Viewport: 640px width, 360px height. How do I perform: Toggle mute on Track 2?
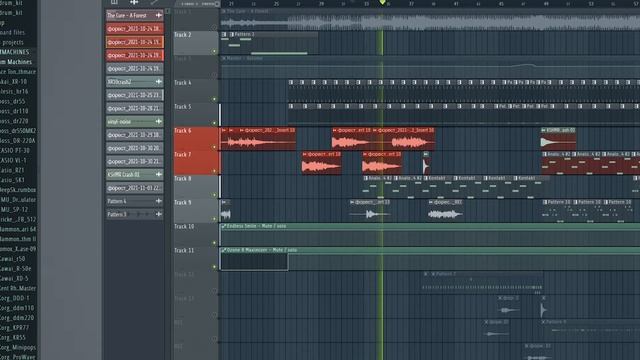coord(214,51)
